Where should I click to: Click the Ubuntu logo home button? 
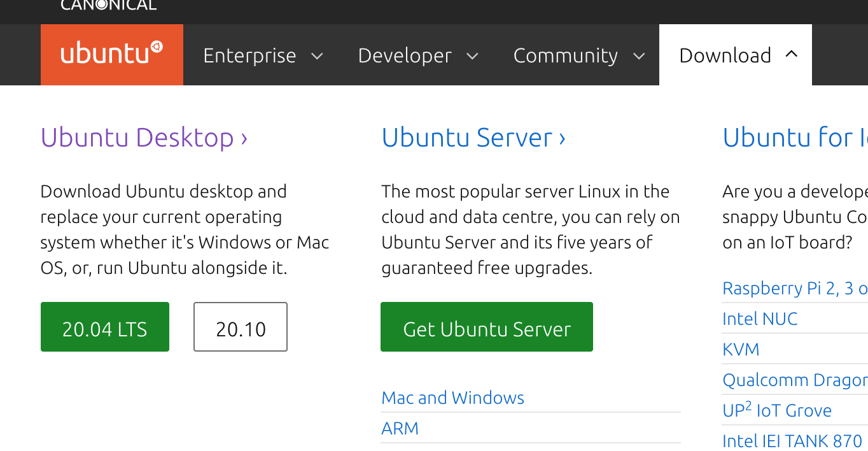pyautogui.click(x=112, y=55)
